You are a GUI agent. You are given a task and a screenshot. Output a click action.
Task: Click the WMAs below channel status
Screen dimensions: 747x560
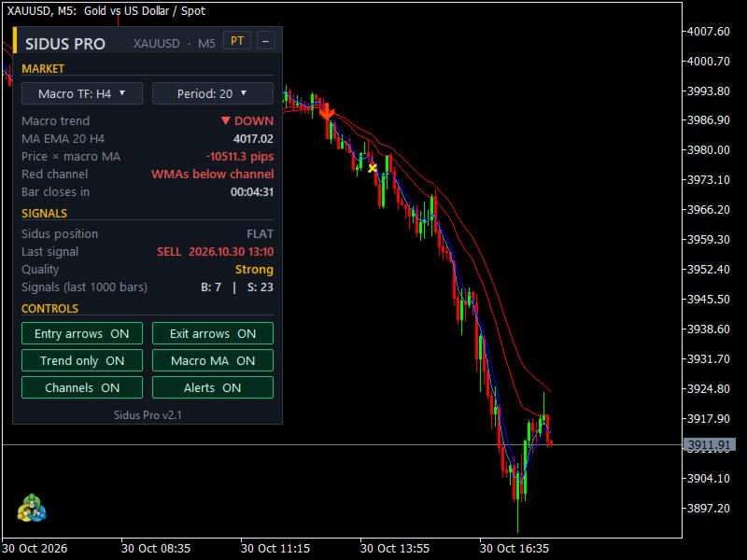213,175
